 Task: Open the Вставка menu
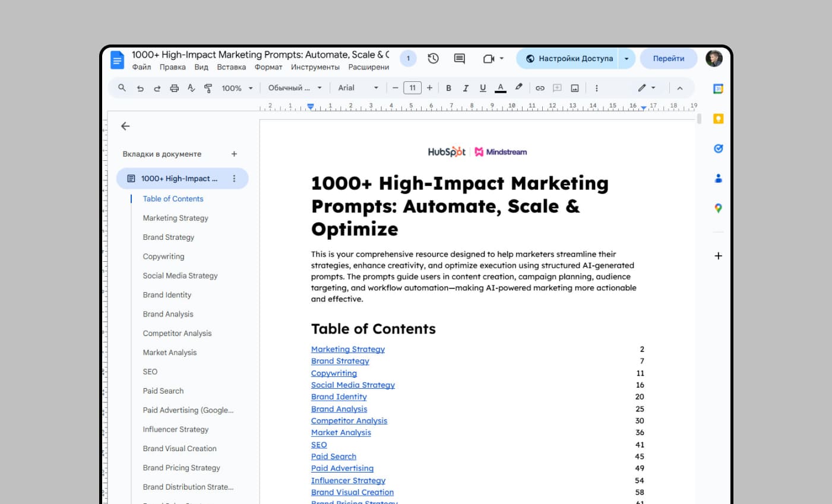pyautogui.click(x=232, y=67)
